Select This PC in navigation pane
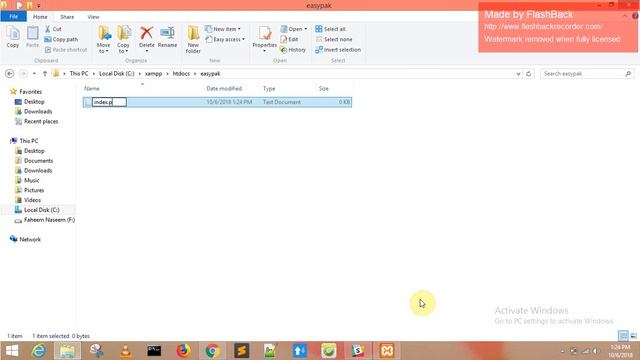The height and width of the screenshot is (360, 640). 29,141
